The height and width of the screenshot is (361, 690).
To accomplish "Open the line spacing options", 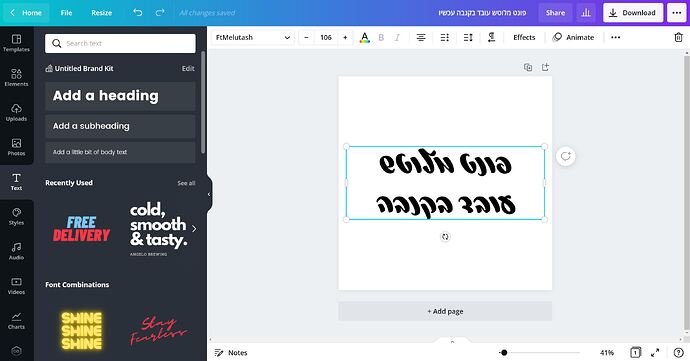I will (x=468, y=37).
